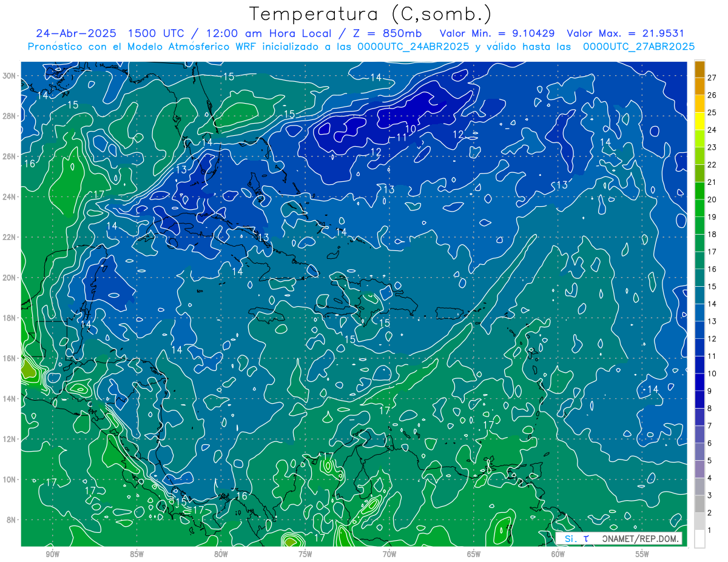Click the "90W" longitude axis label

(52, 554)
